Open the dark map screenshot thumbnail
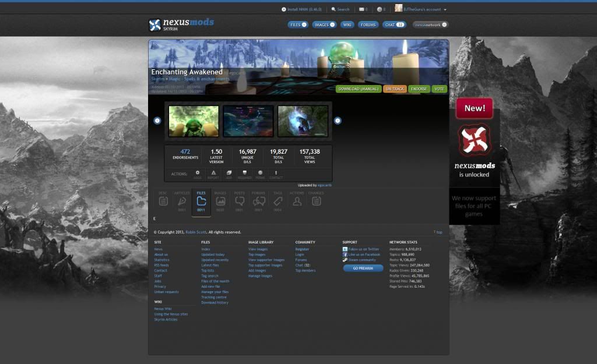This screenshot has width=597, height=364. click(248, 121)
